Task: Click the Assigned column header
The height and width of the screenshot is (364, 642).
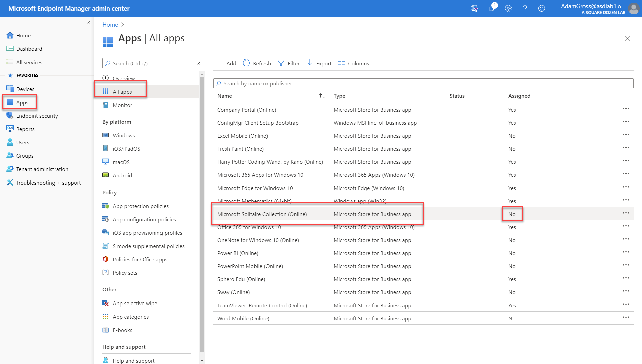Action: click(x=519, y=96)
